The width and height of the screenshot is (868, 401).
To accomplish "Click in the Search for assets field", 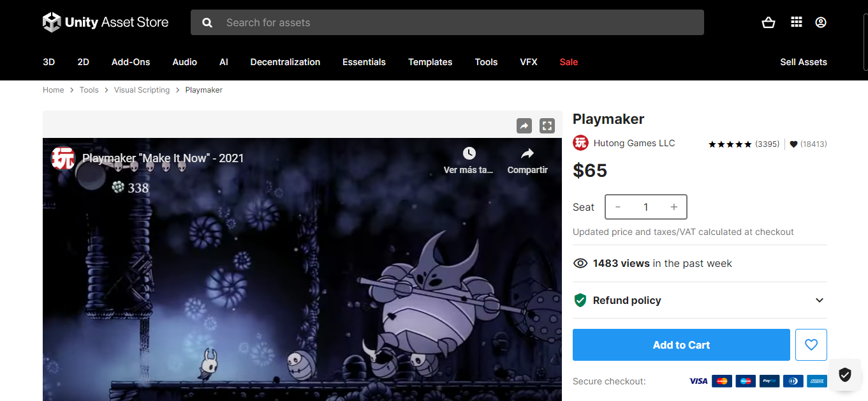I will (x=447, y=22).
